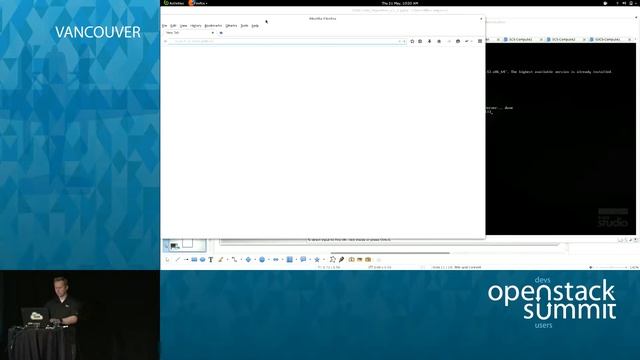This screenshot has width=640, height=360.
Task: Open the History menu in Firefox
Action: pos(196,26)
